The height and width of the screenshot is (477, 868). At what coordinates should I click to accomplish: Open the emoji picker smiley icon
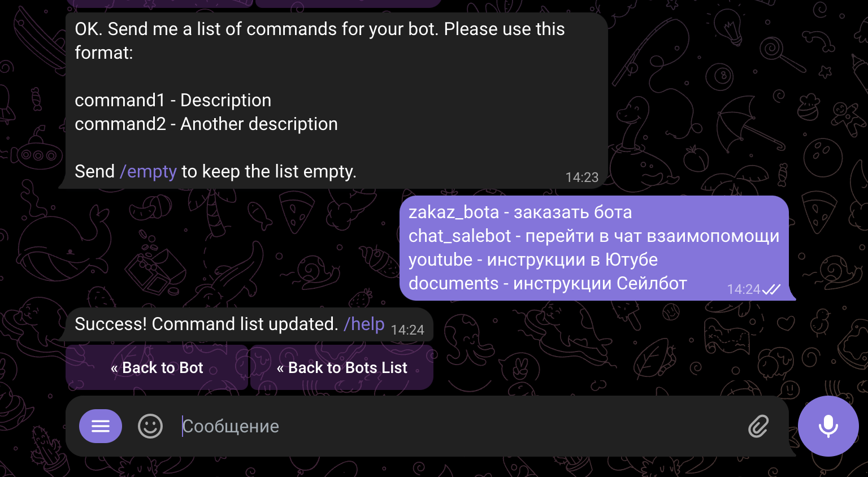(150, 426)
